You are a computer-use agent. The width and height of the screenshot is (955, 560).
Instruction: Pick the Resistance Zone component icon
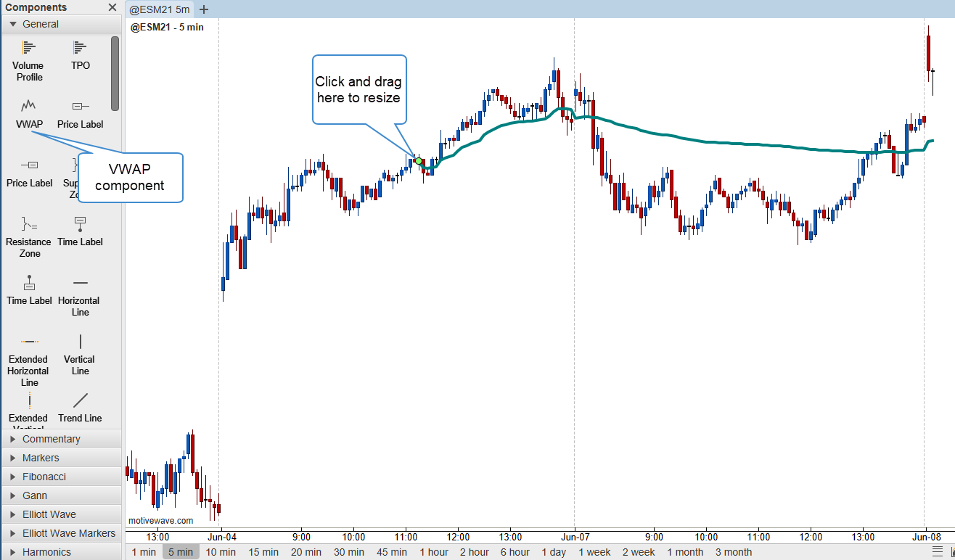pyautogui.click(x=29, y=224)
